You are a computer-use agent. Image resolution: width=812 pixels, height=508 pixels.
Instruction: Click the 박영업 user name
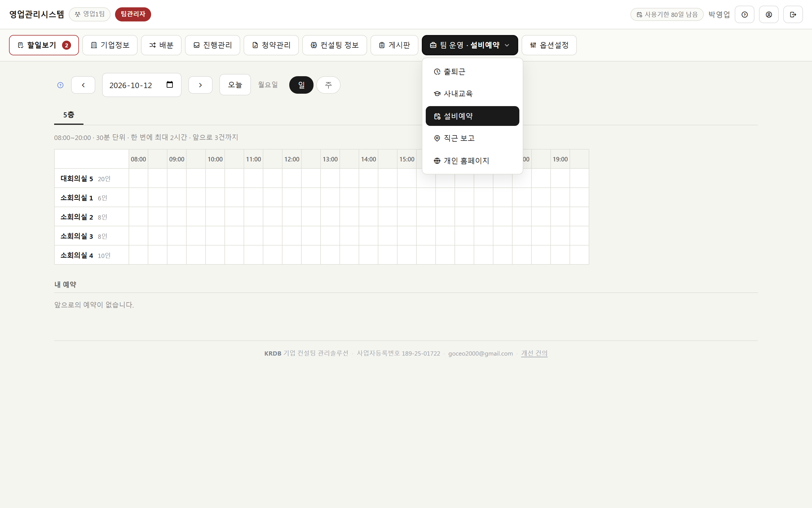(x=719, y=14)
